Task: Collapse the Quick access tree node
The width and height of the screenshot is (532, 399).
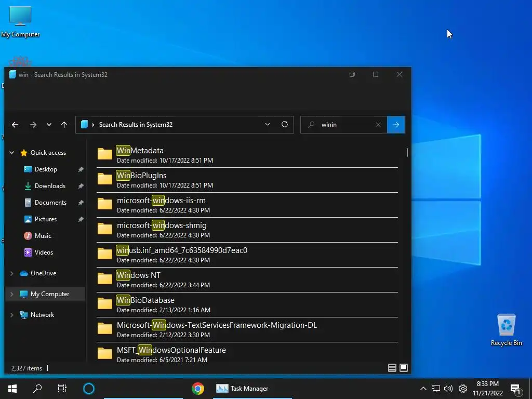Action: pos(11,153)
